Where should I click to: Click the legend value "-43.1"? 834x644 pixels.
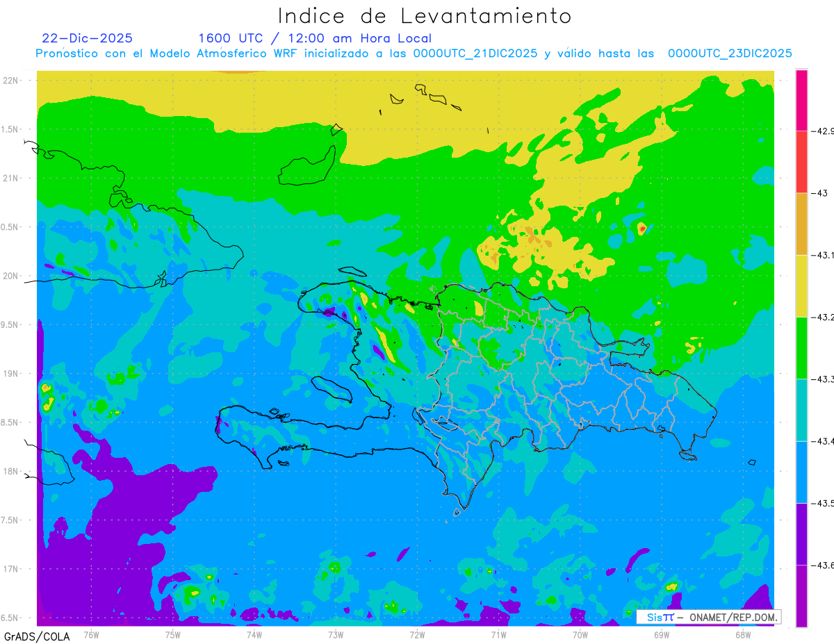pyautogui.click(x=823, y=255)
